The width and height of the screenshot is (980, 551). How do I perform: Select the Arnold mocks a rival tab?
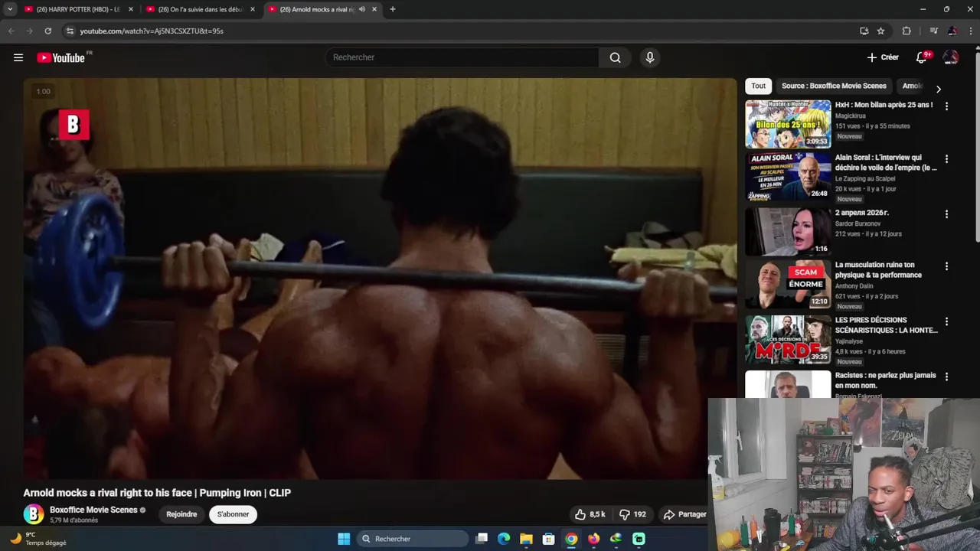pos(323,9)
